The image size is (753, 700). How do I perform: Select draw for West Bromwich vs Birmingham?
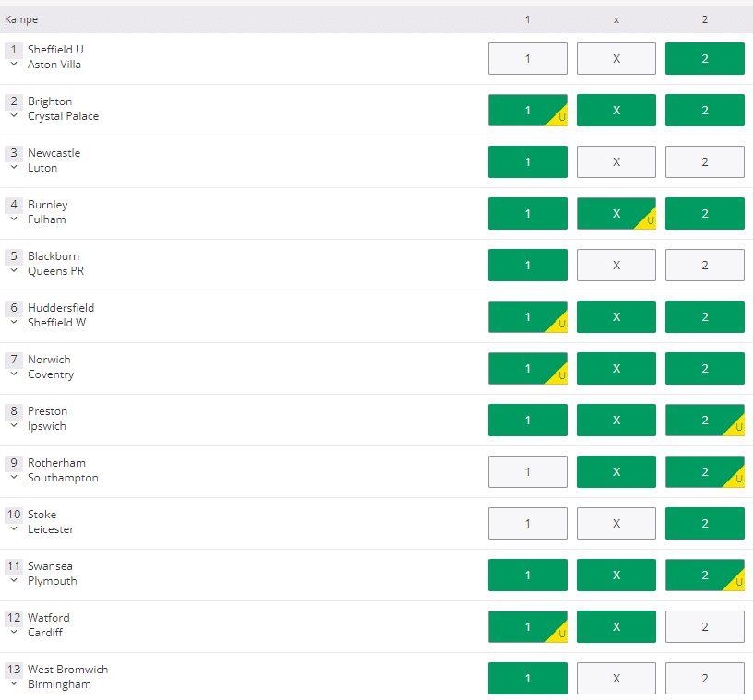point(616,678)
